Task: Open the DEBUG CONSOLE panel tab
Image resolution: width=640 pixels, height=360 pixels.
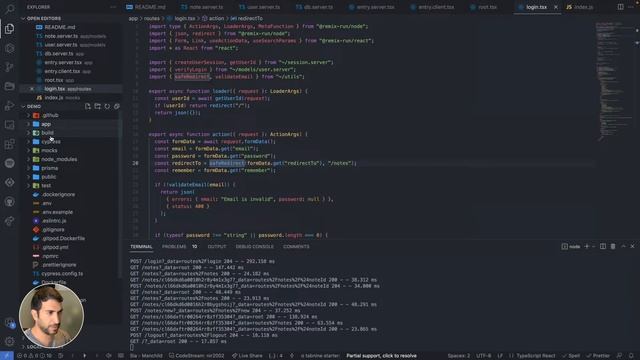Action: (x=255, y=247)
